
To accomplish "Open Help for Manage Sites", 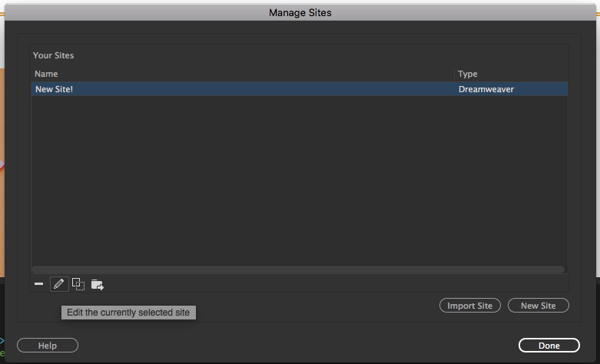I will point(48,346).
